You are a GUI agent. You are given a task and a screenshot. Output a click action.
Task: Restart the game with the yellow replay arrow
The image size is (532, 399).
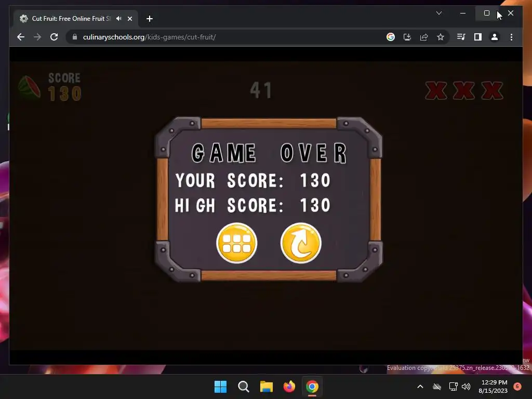[301, 243]
